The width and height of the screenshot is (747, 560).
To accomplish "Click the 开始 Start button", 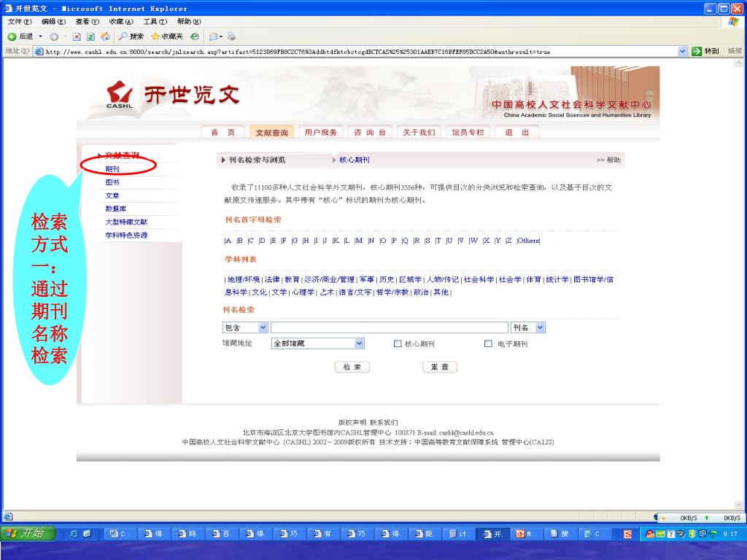I will [x=28, y=534].
